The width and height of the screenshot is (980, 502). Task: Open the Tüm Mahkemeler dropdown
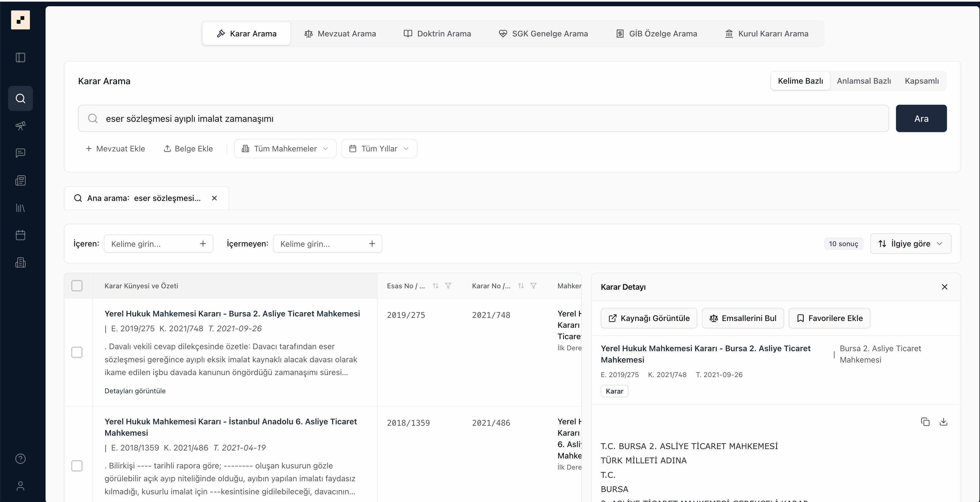[285, 149]
